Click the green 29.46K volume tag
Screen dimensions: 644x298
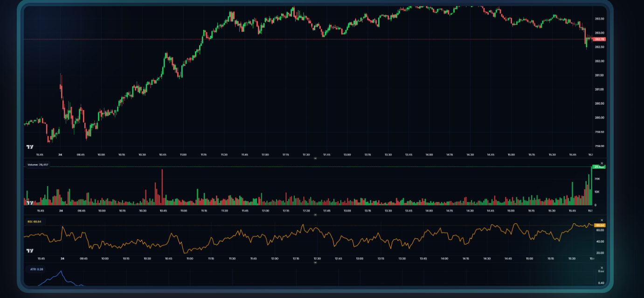coord(599,166)
